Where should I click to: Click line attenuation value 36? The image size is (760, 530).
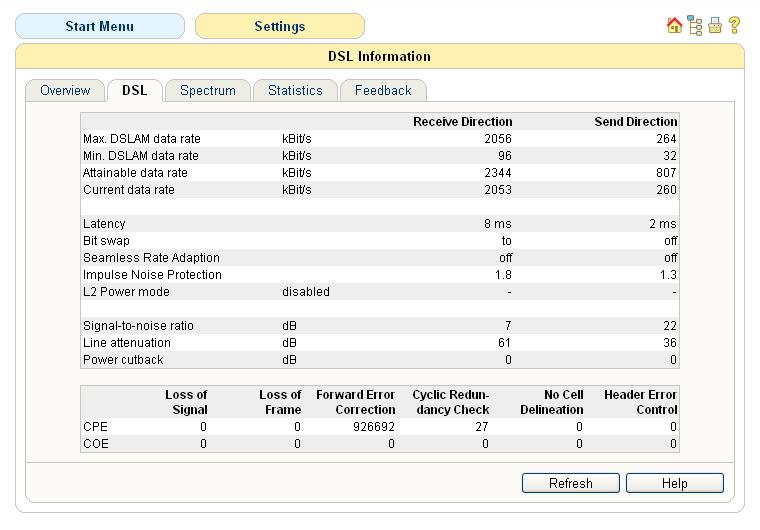click(670, 342)
